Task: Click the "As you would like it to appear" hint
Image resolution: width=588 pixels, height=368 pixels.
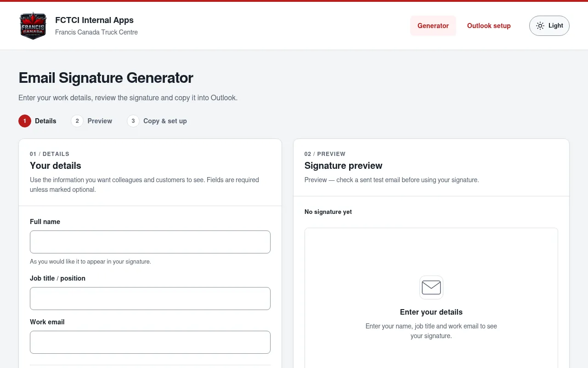Action: 90,262
